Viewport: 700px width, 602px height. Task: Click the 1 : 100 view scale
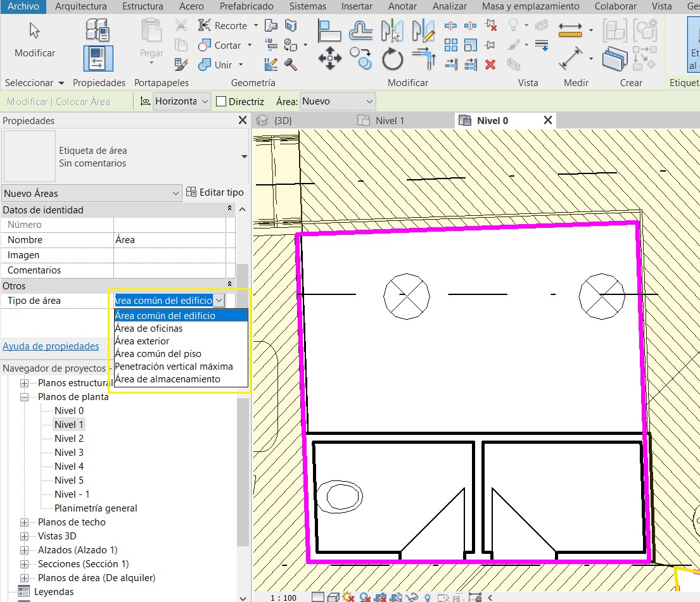coord(283,597)
